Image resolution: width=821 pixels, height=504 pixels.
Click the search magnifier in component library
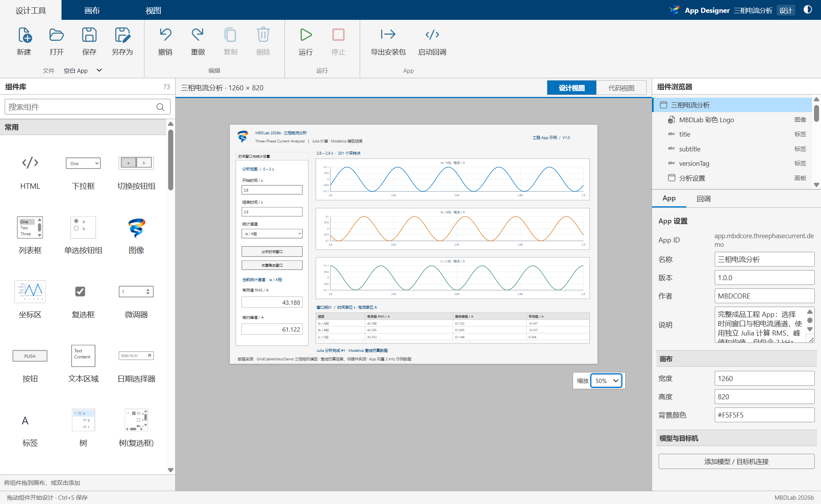160,107
